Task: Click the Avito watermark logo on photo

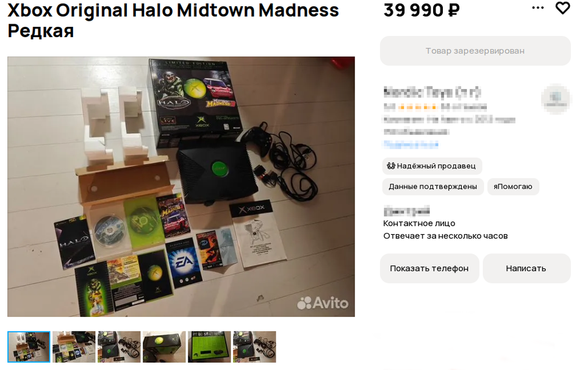Action: point(323,302)
